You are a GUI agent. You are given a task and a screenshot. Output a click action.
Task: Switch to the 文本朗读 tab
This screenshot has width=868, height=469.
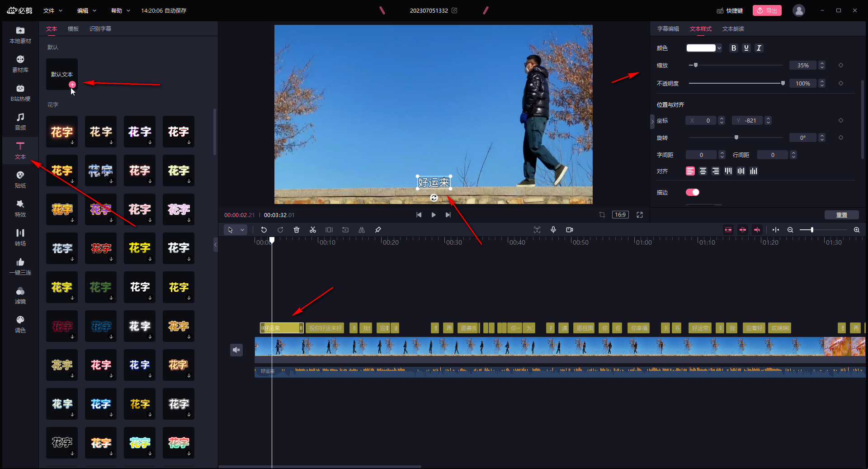(x=733, y=29)
